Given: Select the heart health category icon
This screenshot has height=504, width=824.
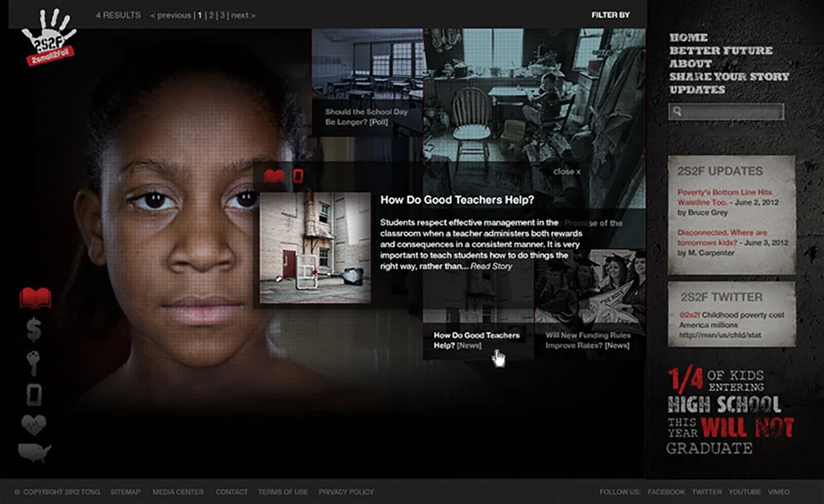Looking at the screenshot, I should [33, 425].
